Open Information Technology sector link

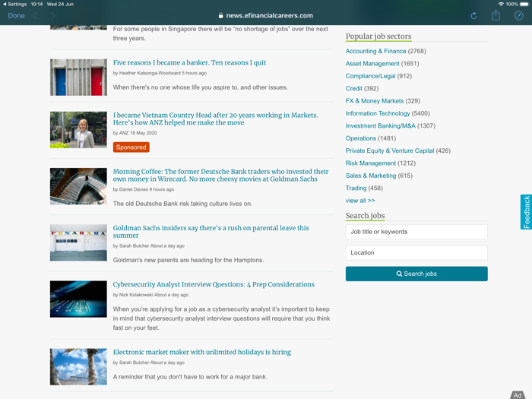pyautogui.click(x=378, y=114)
